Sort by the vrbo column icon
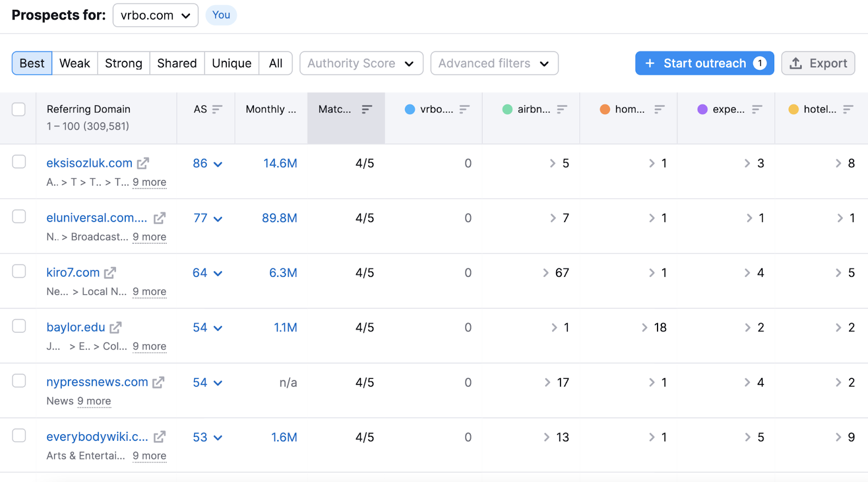Screen dimensions: 868x482 464,109
